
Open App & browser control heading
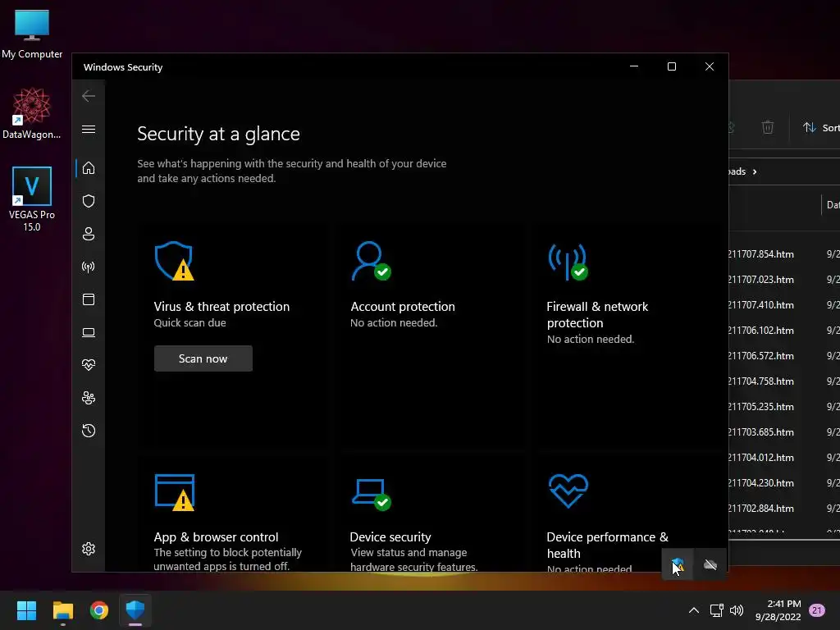point(216,536)
